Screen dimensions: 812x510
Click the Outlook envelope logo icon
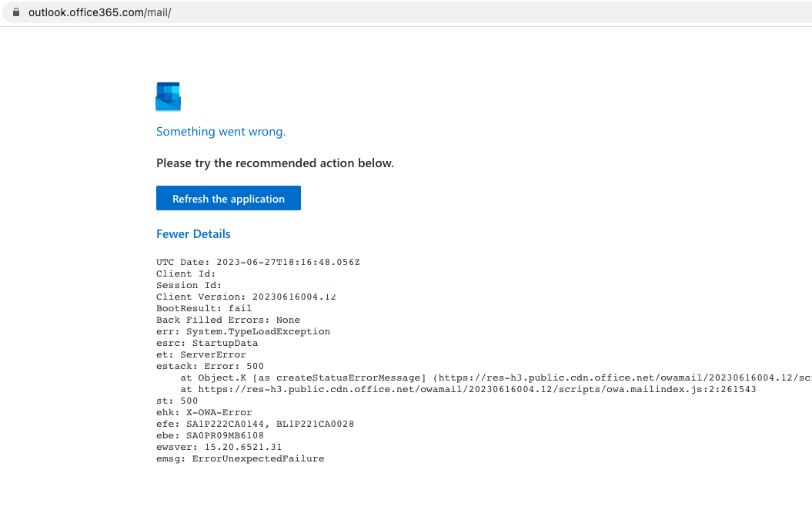tap(169, 96)
